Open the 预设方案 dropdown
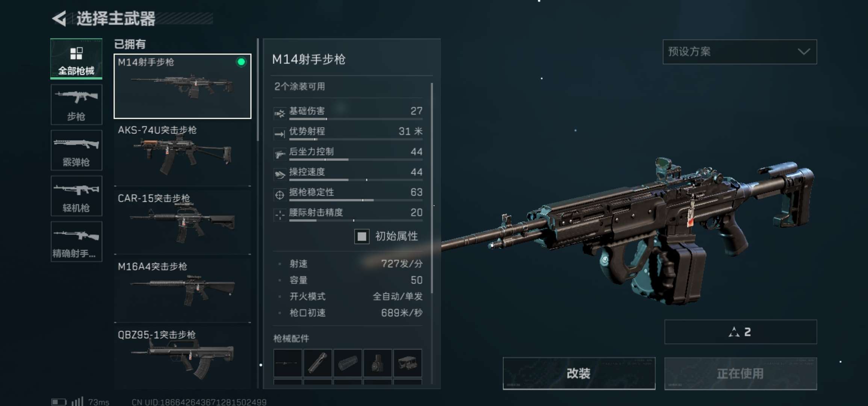 (739, 52)
